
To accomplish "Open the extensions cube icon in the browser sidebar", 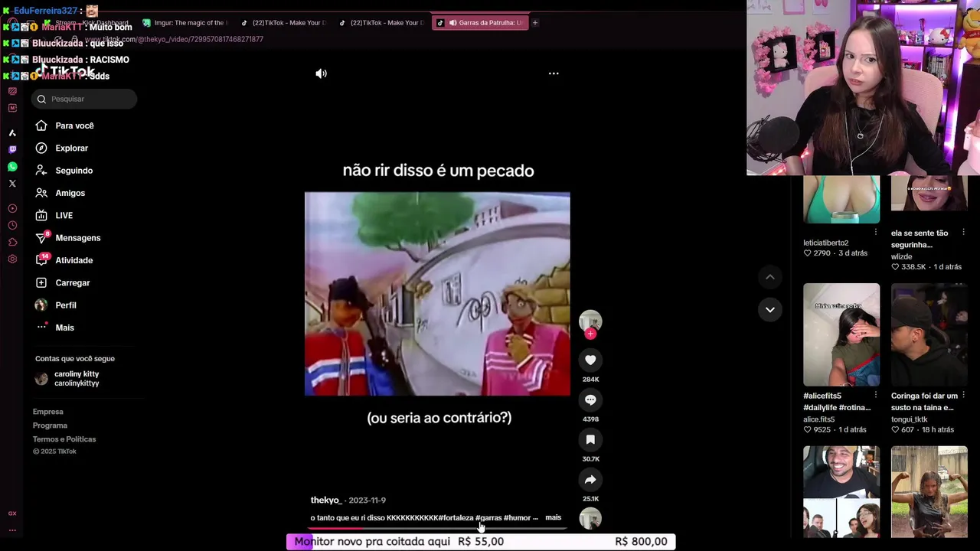I will click(12, 242).
